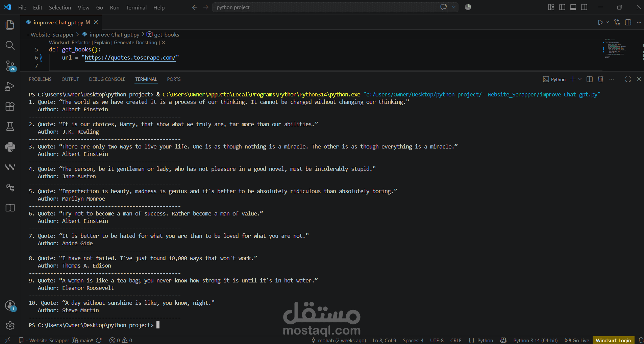Maximize the terminal panel size
The width and height of the screenshot is (644, 344).
[628, 79]
